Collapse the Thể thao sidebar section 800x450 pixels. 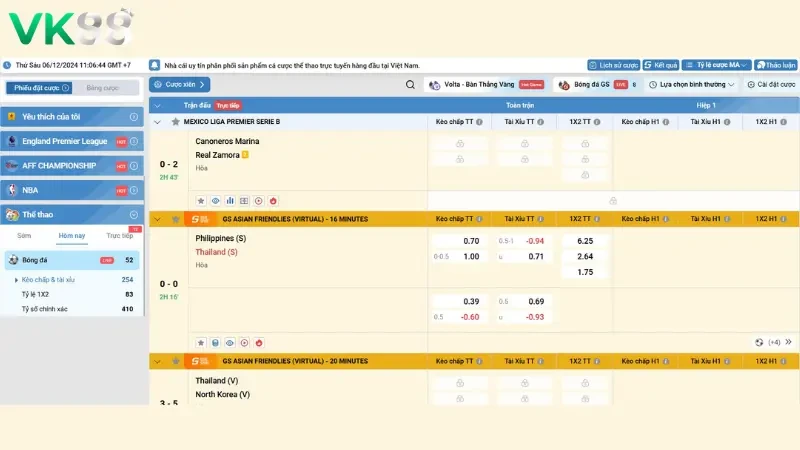[133, 214]
